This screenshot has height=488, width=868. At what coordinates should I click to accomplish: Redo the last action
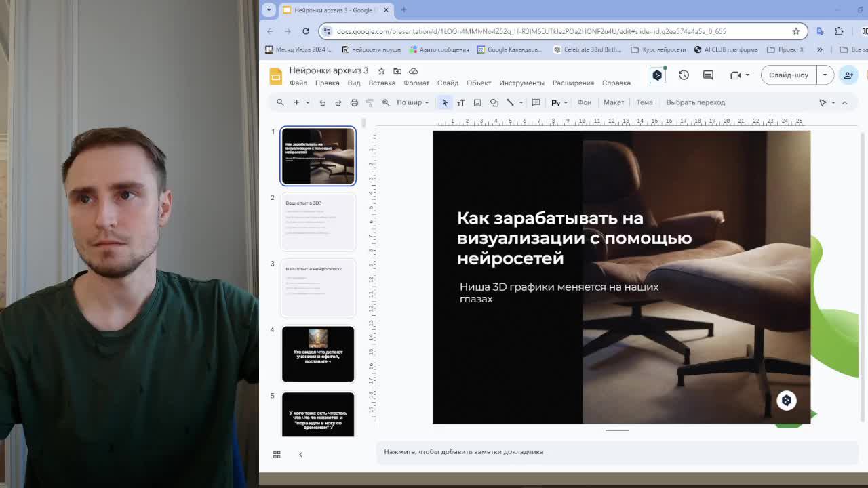point(338,102)
